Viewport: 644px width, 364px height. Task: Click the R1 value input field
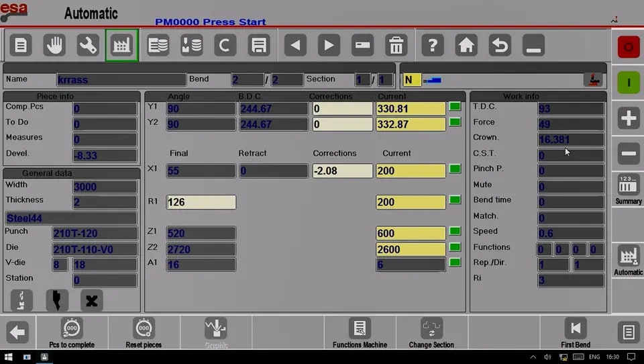click(201, 202)
